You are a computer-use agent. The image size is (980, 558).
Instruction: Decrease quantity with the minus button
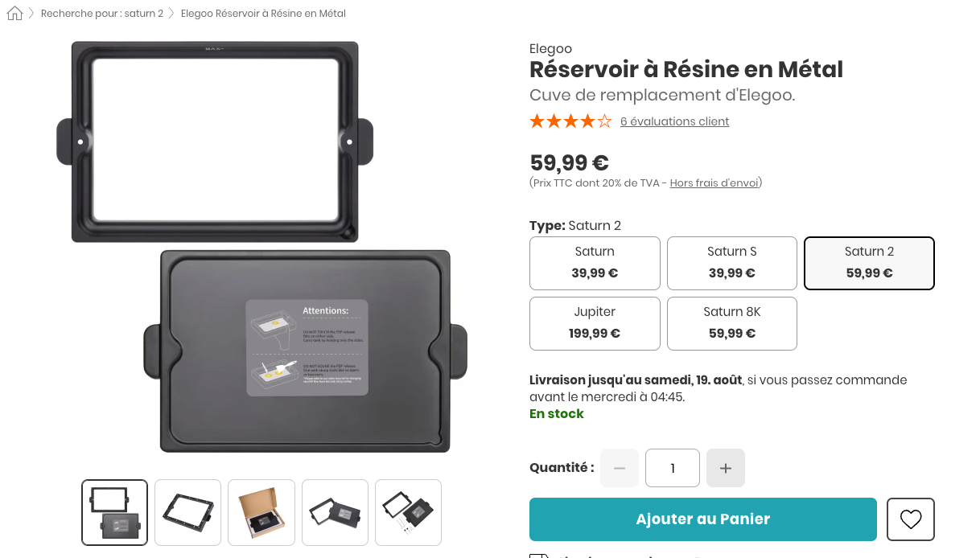point(620,468)
